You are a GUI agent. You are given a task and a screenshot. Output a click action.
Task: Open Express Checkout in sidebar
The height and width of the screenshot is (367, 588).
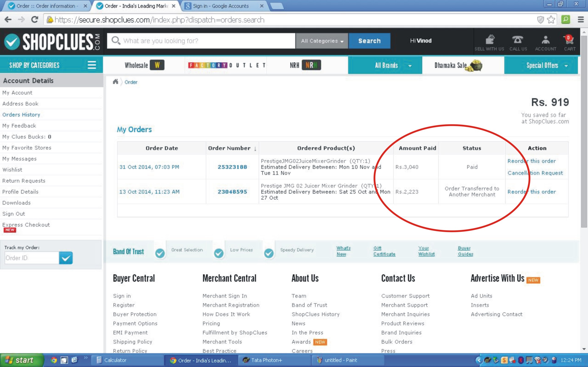[26, 225]
